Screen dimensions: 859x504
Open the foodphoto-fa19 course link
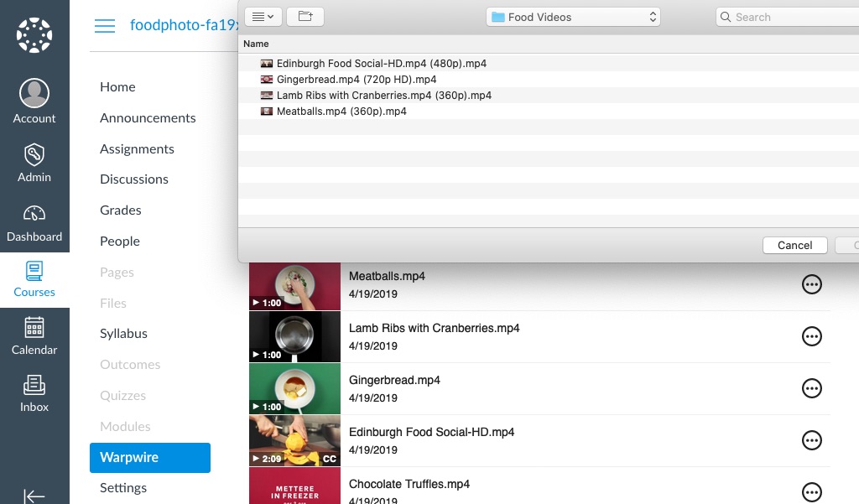[185, 25]
